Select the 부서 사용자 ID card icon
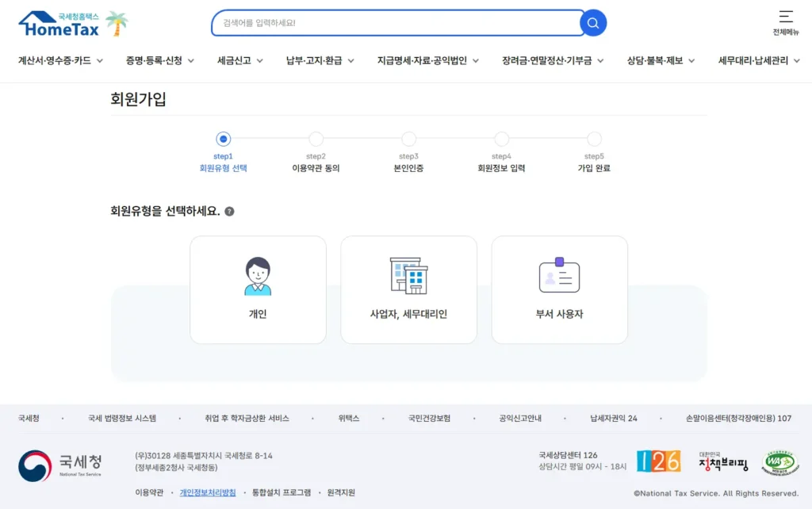Screen dimensions: 812x509 pos(559,275)
